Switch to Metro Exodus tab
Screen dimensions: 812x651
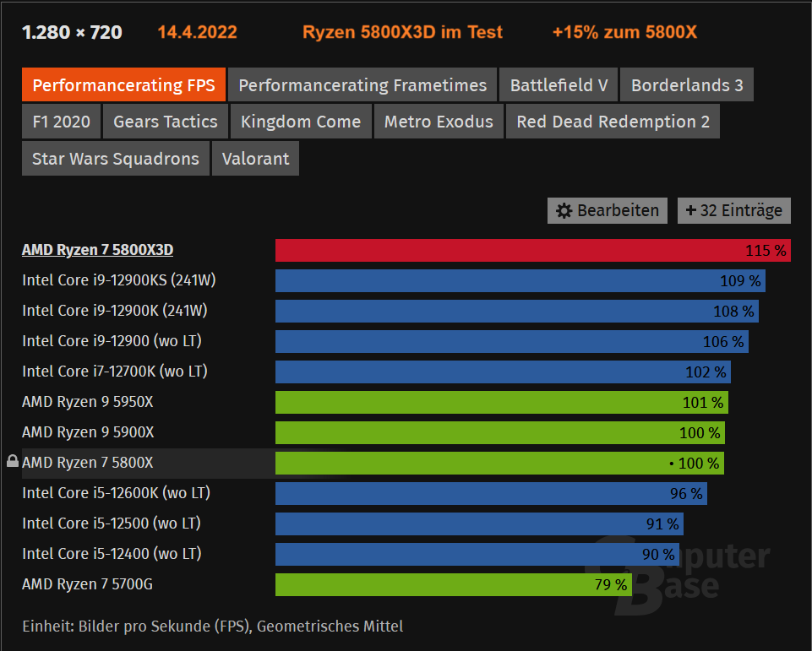[439, 122]
